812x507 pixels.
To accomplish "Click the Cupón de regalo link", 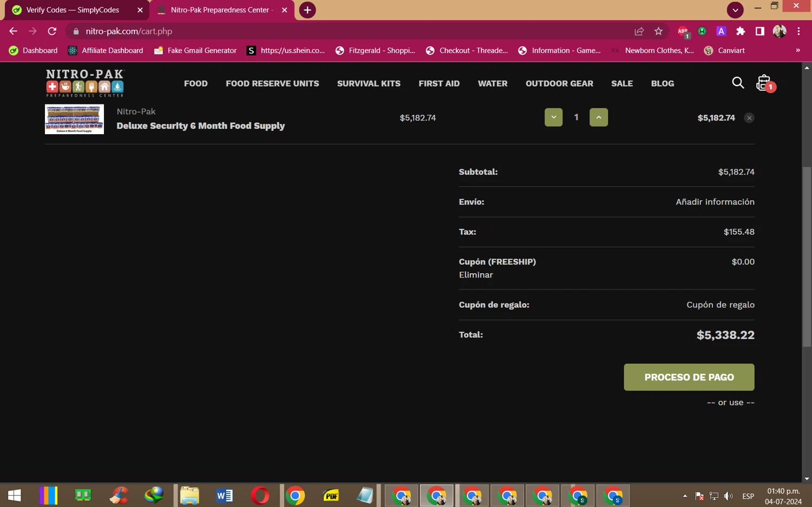I will (x=721, y=305).
